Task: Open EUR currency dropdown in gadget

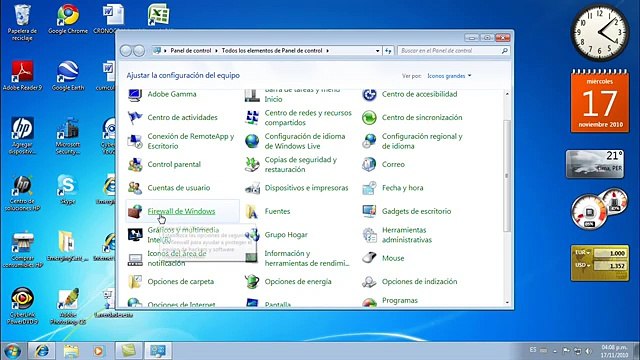Action: (x=583, y=253)
